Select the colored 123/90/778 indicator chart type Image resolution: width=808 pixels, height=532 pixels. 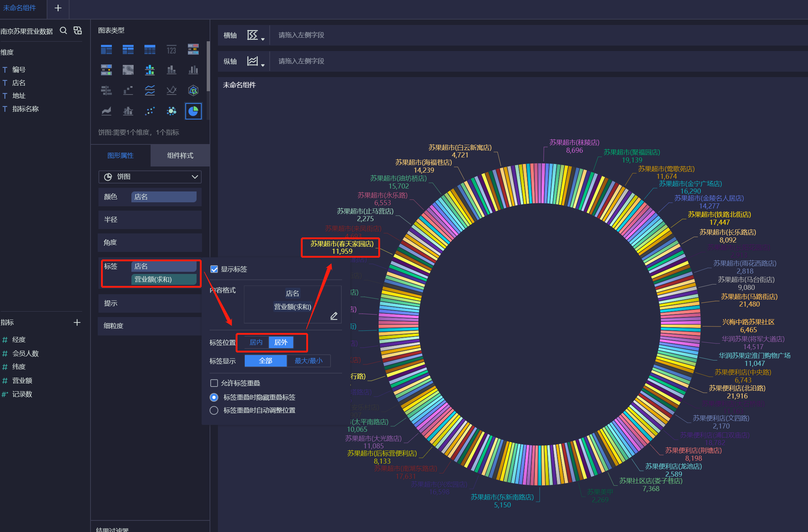point(193,50)
